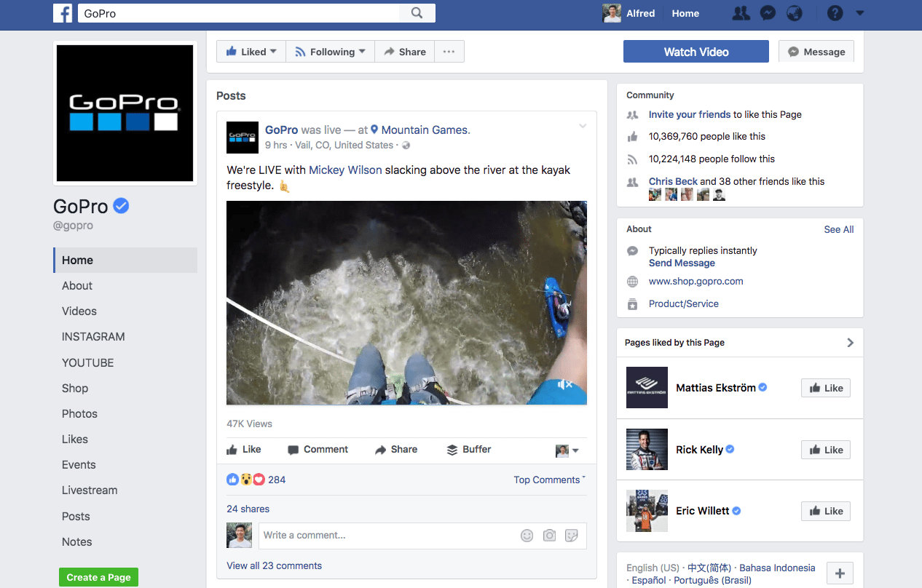Open the Quick Help question mark icon
922x588 pixels.
click(x=834, y=13)
